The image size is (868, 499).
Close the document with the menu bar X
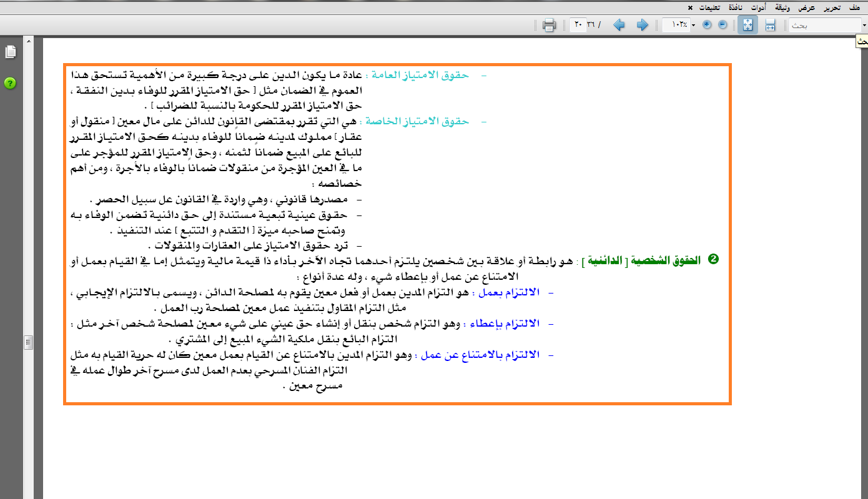[x=690, y=7]
